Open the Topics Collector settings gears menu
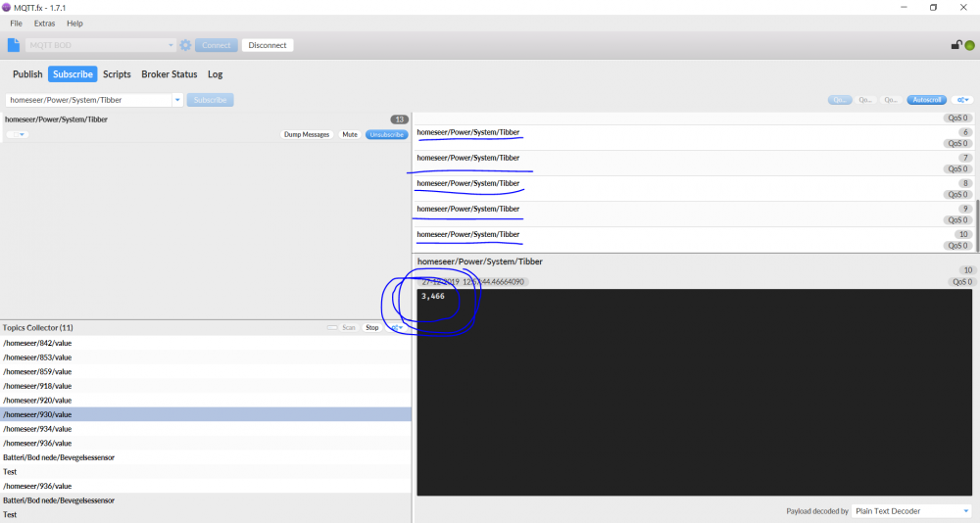Screen dimensions: 980x523 pyautogui.click(x=397, y=327)
